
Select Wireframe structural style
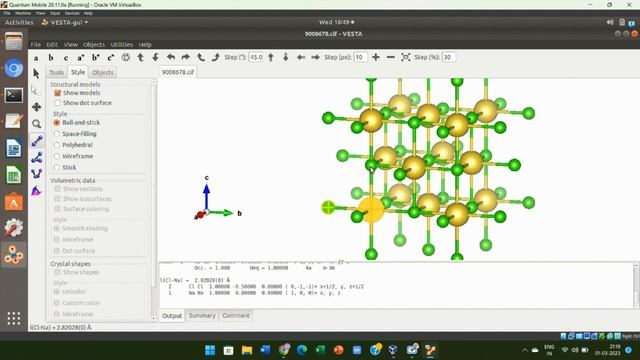click(57, 156)
